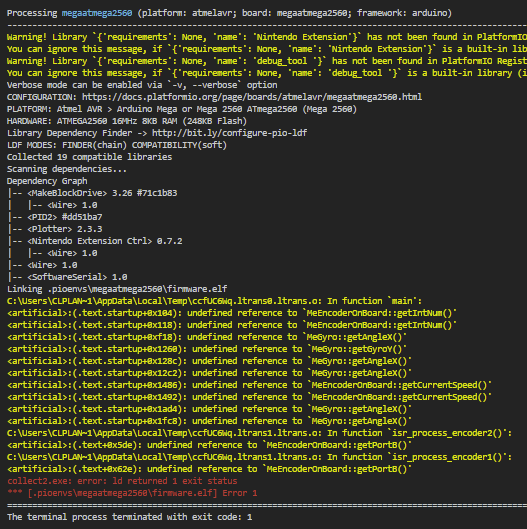
Task: Select the PID2 #dd51ba7 dependency row
Action: [x=55, y=217]
